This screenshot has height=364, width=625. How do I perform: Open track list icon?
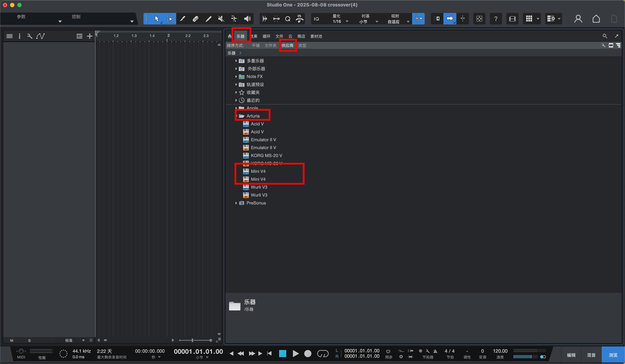(x=9, y=36)
